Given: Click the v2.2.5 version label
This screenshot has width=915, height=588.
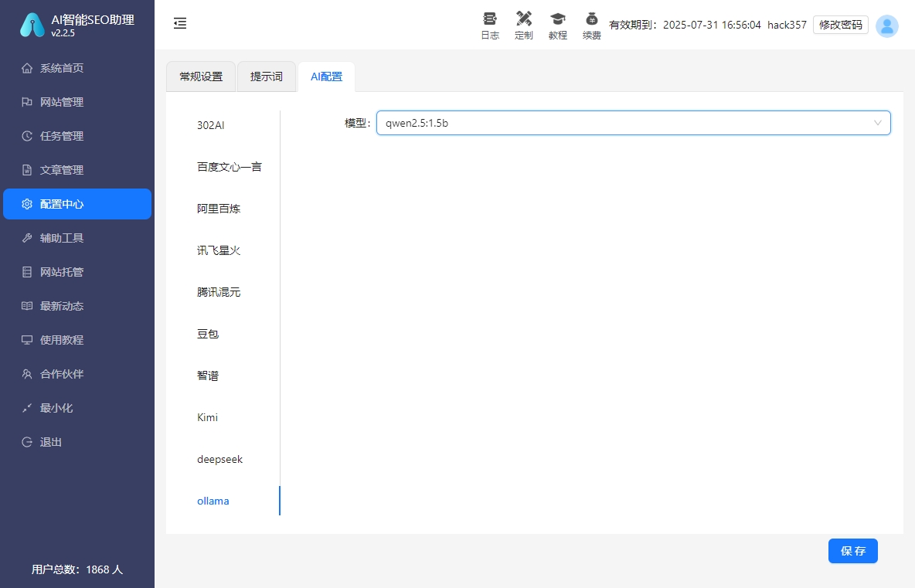Looking at the screenshot, I should coord(63,33).
